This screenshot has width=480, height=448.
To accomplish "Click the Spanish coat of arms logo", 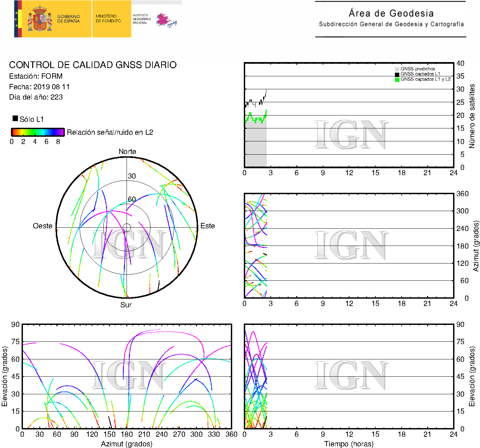I will 40,19.
